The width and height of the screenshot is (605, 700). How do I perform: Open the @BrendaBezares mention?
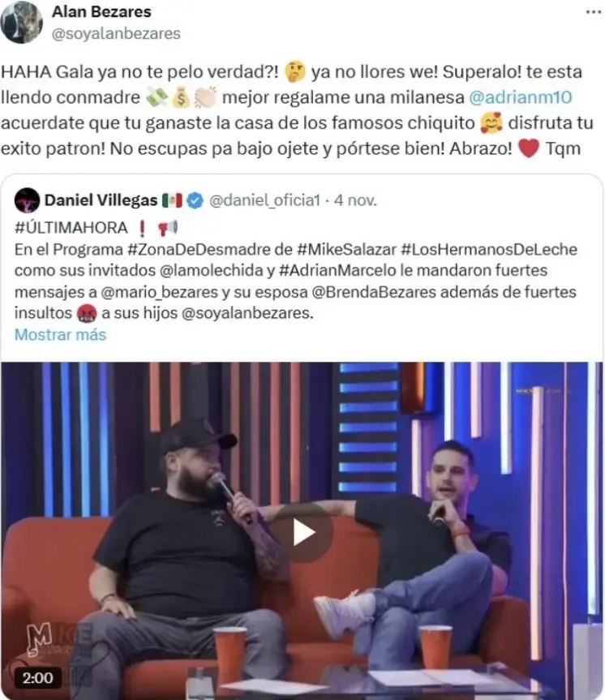click(x=374, y=292)
